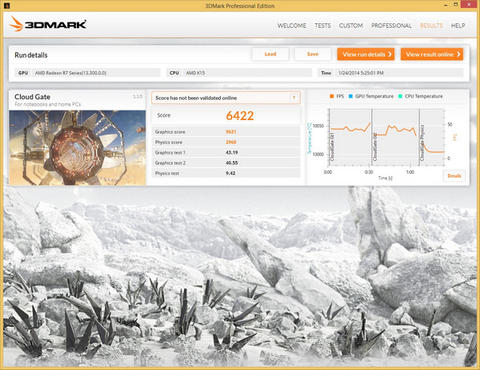
Task: Click the 3DMark logo icon
Action: (16, 24)
